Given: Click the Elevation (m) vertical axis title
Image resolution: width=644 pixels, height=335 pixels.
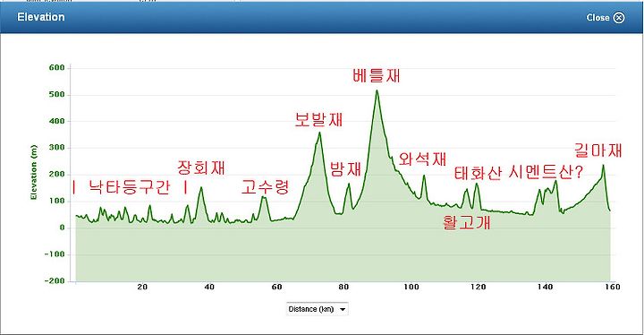Looking at the screenshot, I should 34,173.
